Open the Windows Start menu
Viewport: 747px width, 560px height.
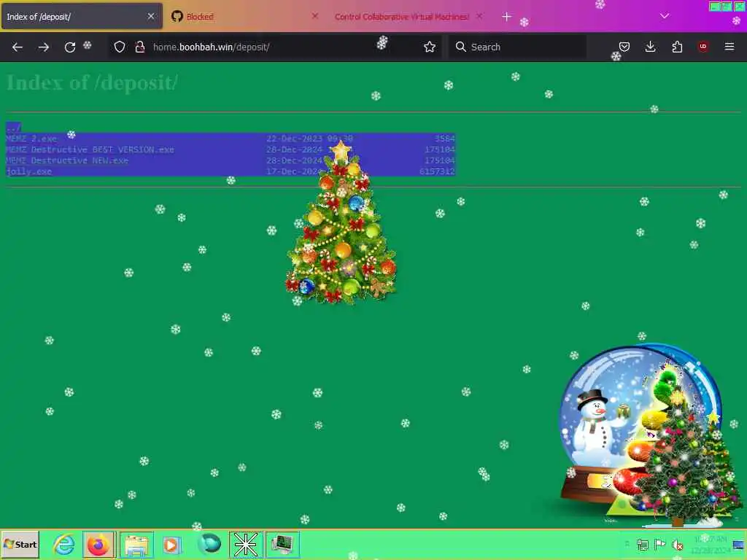(x=20, y=544)
